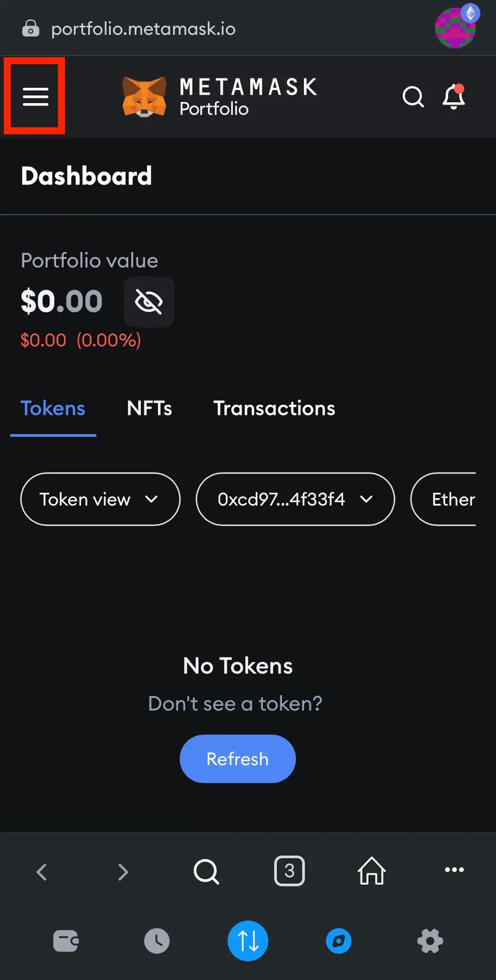Open the three-dots more options menu
The height and width of the screenshot is (980, 496).
click(454, 870)
